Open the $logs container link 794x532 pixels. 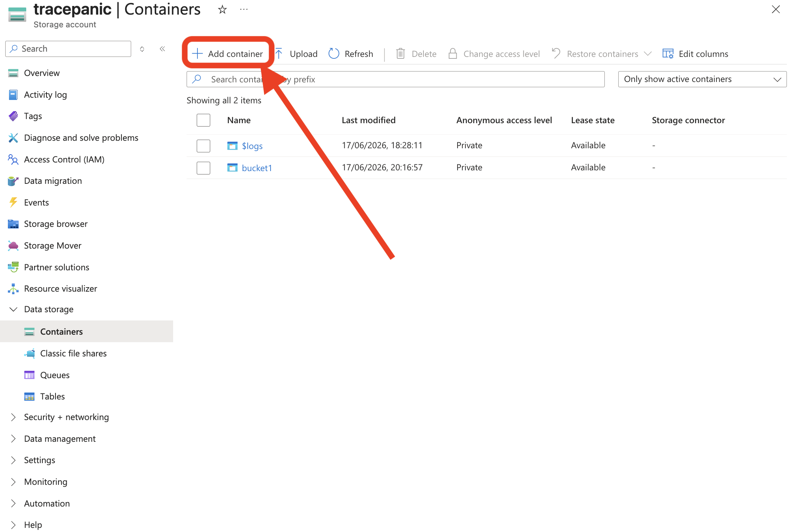pyautogui.click(x=252, y=146)
